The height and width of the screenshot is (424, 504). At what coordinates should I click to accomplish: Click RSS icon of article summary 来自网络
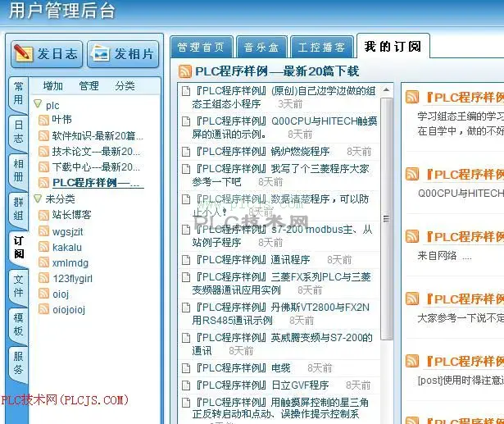(x=412, y=236)
